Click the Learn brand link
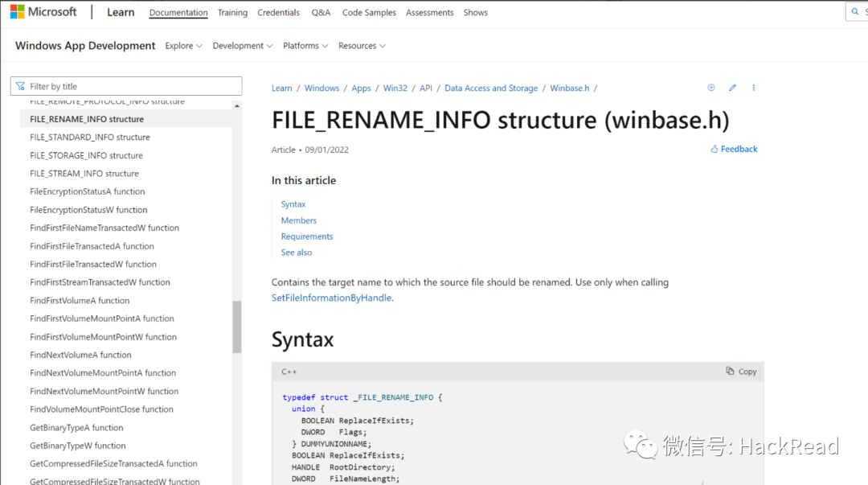The width and height of the screenshot is (868, 485). (121, 12)
